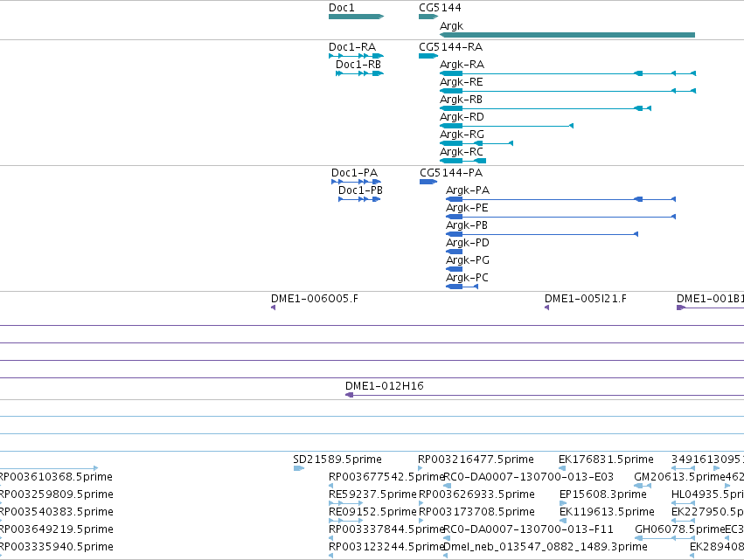The height and width of the screenshot is (560, 744).
Task: Click the RC0-DA0007-130700-013-F11 EST label
Action: coord(528,529)
